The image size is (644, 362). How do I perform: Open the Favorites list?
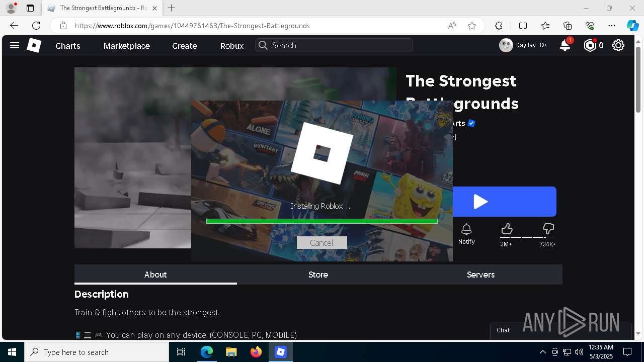tap(545, 26)
